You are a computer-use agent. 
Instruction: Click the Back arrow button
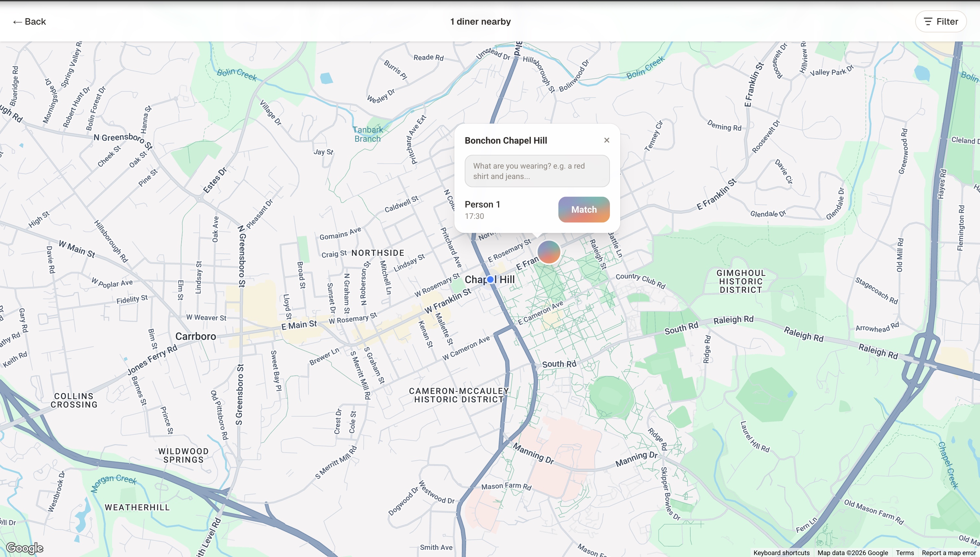pos(29,22)
